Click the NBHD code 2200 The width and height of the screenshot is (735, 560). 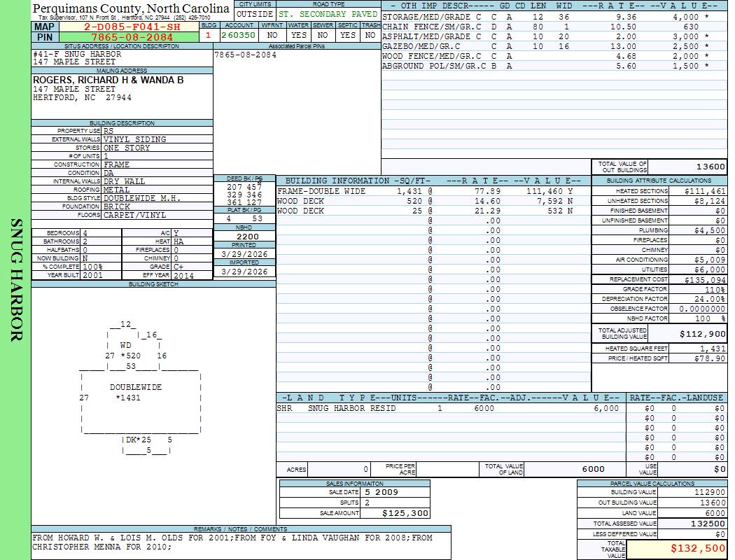tap(244, 237)
